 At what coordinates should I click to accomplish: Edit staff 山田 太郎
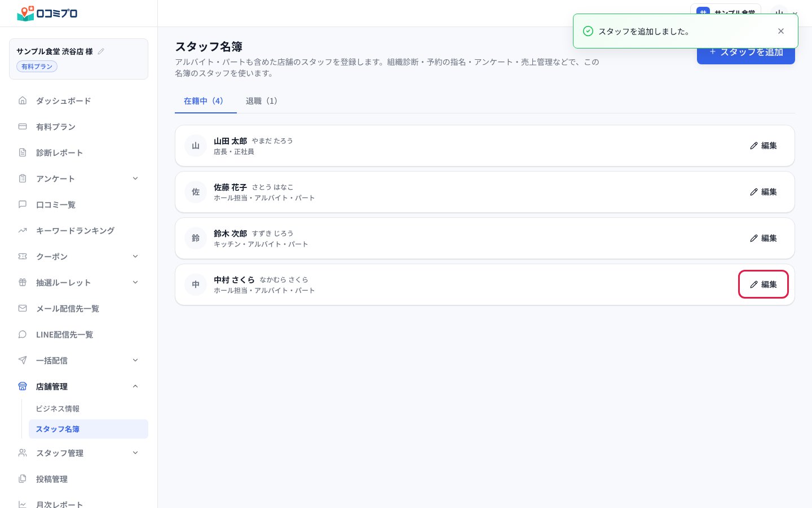point(764,146)
